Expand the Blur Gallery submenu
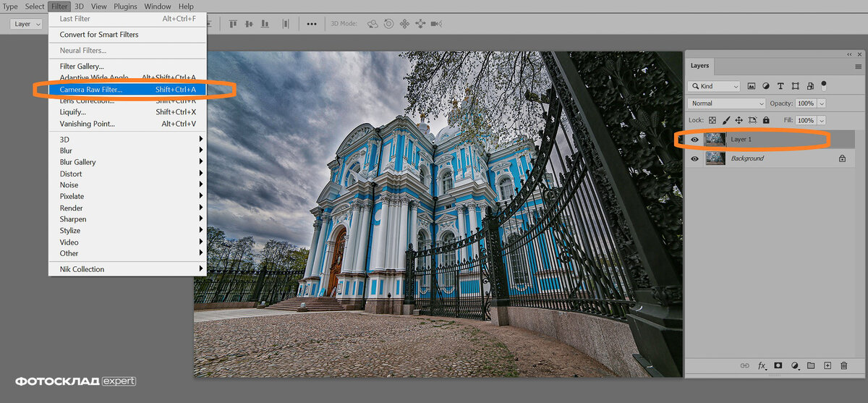 [127, 162]
